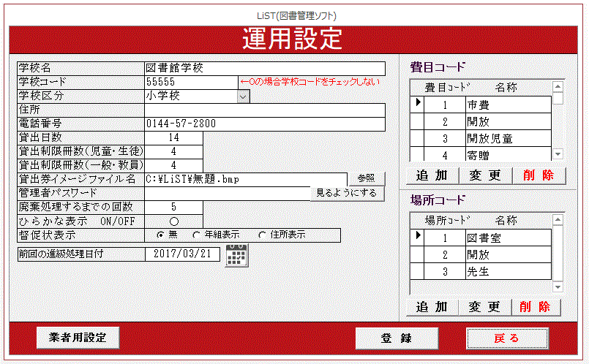The width and height of the screenshot is (589, 364).
Task: Click the 前回の進級処理日付 field 2017/03/21
Action: tap(183, 254)
